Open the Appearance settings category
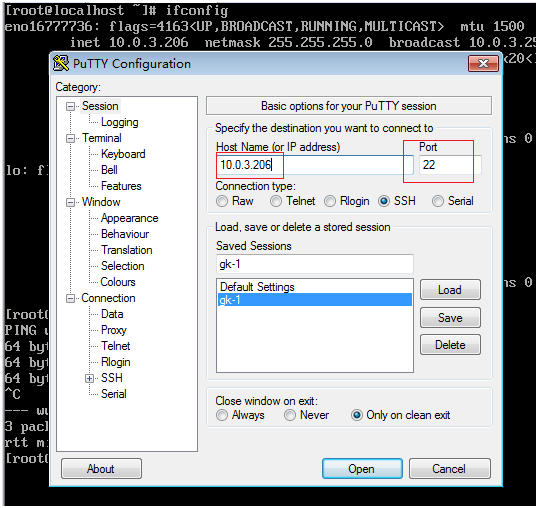Screen dimensions: 538x508 (129, 218)
